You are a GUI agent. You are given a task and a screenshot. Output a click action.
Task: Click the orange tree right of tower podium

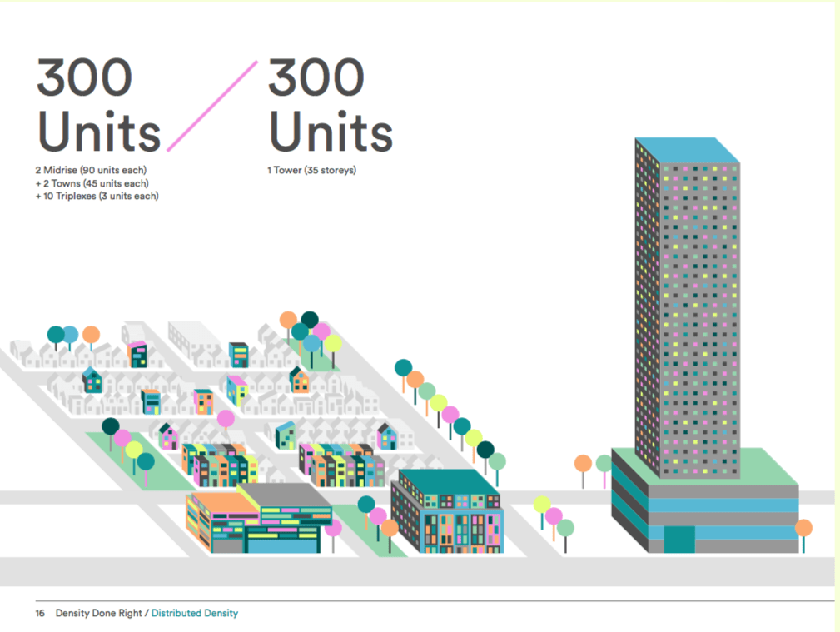coord(803,529)
